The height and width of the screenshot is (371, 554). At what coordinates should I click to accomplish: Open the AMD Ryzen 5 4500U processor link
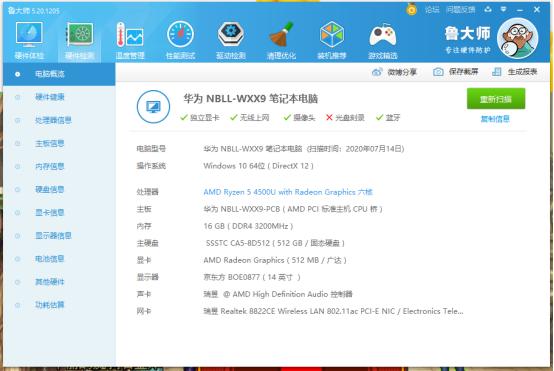[x=288, y=192]
